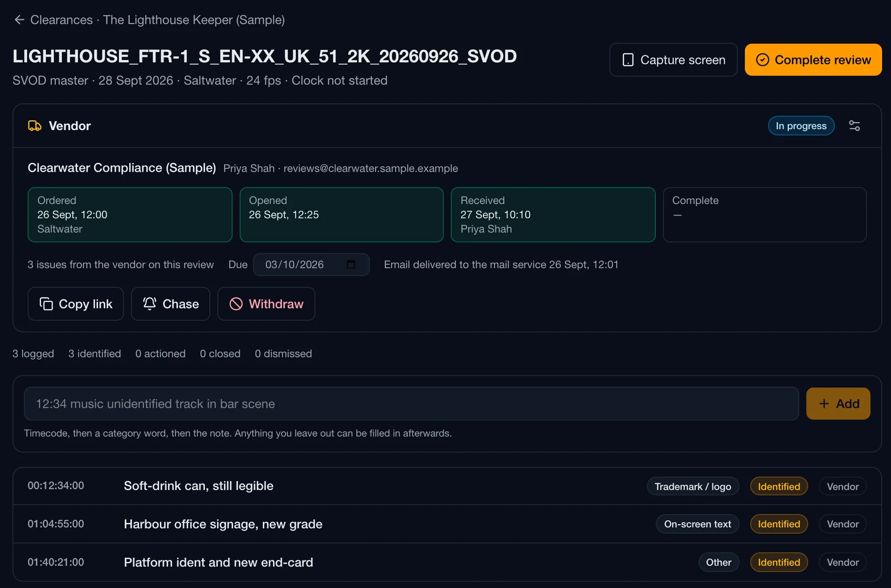
Task: Click Vendor tag on Harbour office row
Action: coord(842,524)
